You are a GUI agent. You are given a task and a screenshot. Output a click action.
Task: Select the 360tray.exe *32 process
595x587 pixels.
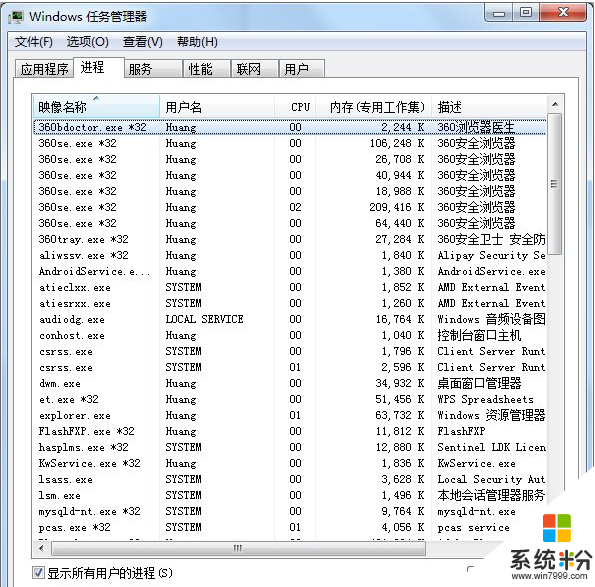290,239
